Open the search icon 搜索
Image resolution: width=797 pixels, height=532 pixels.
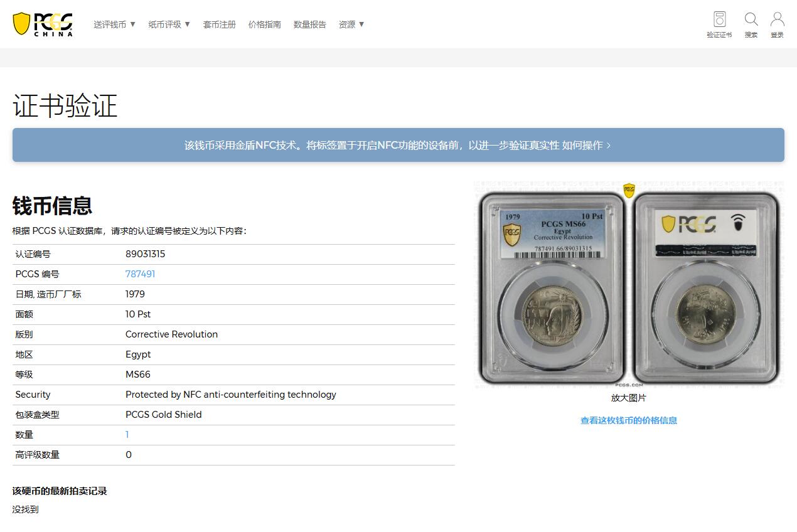click(x=751, y=24)
